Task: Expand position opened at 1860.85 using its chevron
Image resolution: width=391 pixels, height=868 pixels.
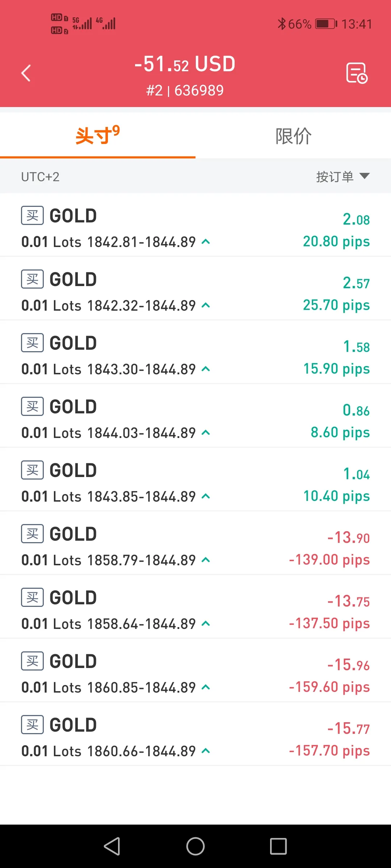Action: pos(206,688)
